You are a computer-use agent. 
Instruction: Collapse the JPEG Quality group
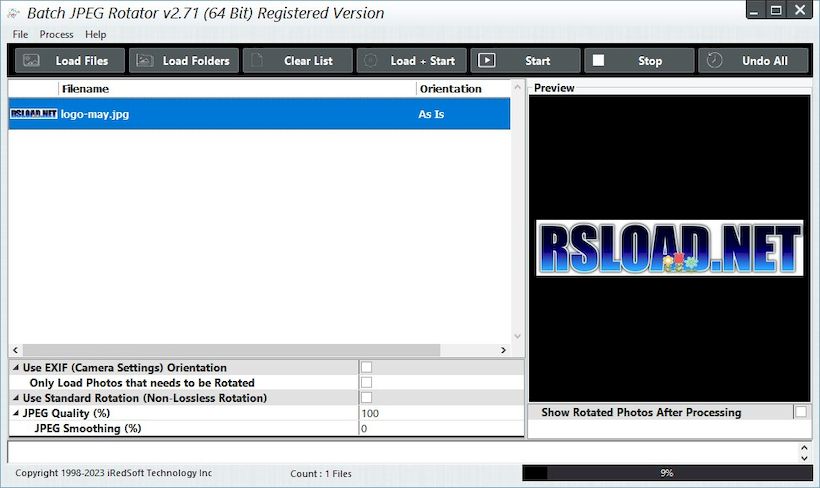click(x=16, y=413)
